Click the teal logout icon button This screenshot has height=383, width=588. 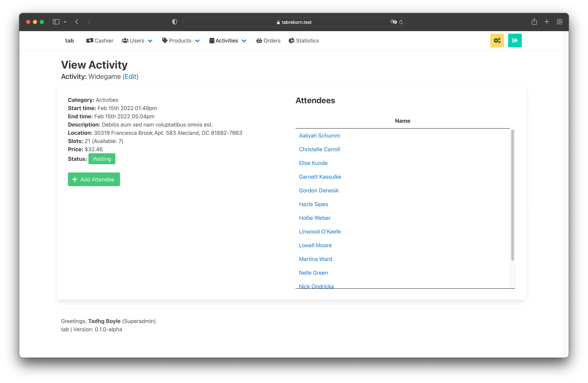(515, 40)
